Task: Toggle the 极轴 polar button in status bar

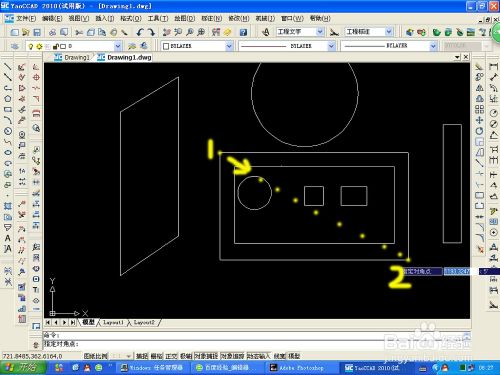Action: 186,356
